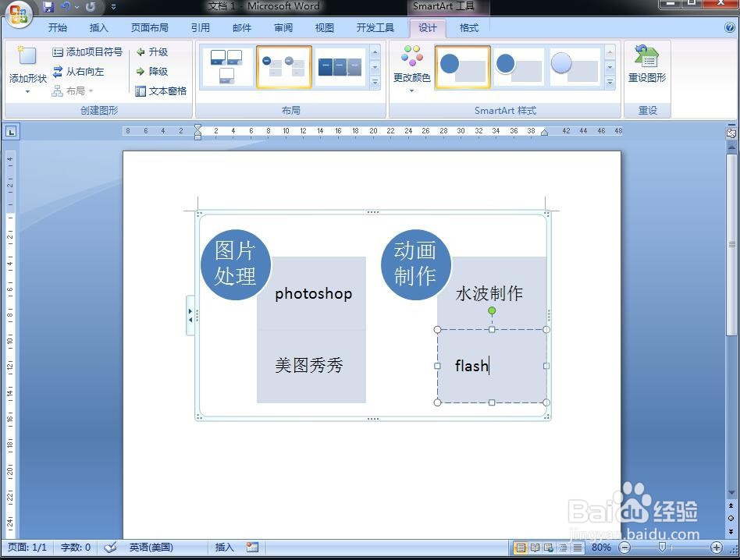Open the 更改颜色 (Change Colors) dropdown
This screenshot has width=740, height=560.
[x=411, y=77]
